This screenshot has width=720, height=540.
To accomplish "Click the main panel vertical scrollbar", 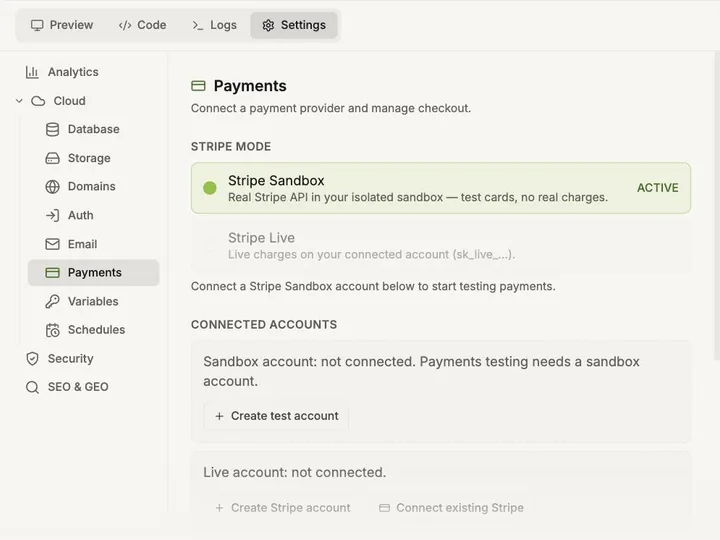I will click(x=717, y=206).
